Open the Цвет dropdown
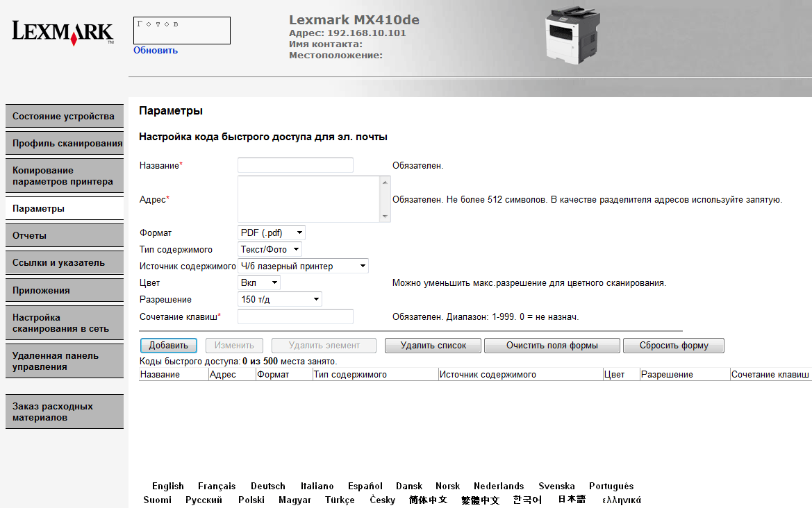Image resolution: width=812 pixels, height=508 pixels. 259,282
